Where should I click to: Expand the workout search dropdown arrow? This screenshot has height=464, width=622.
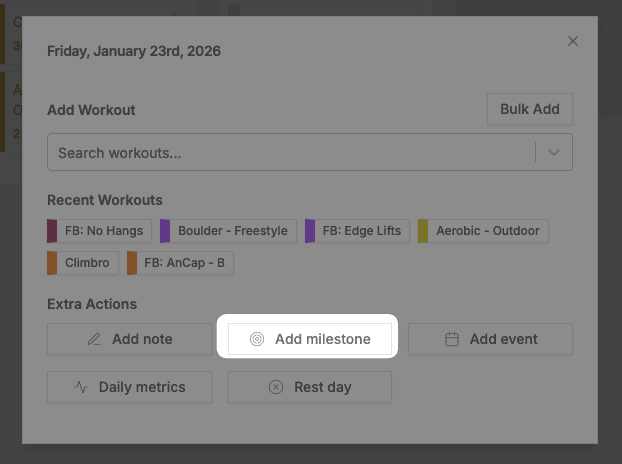(x=554, y=154)
